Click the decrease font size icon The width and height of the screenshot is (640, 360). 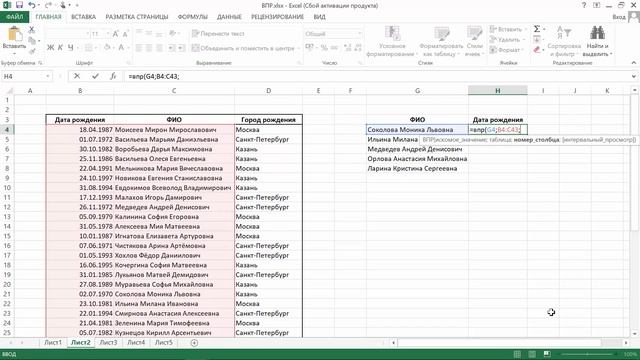125,34
